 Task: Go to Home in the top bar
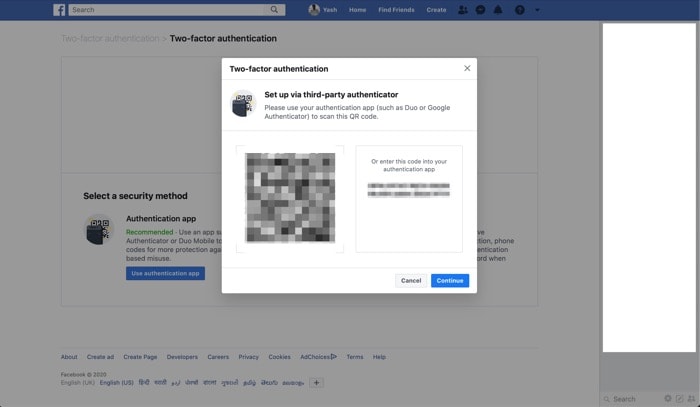click(x=358, y=10)
